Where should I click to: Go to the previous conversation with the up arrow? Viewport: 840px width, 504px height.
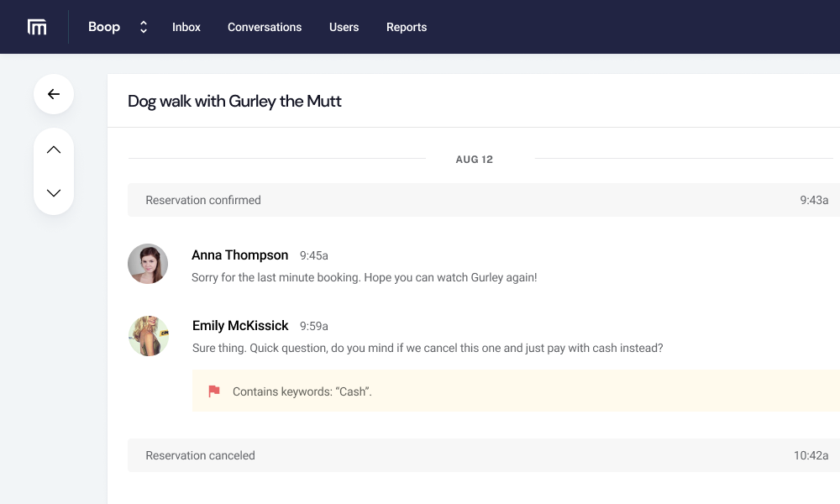(x=53, y=149)
